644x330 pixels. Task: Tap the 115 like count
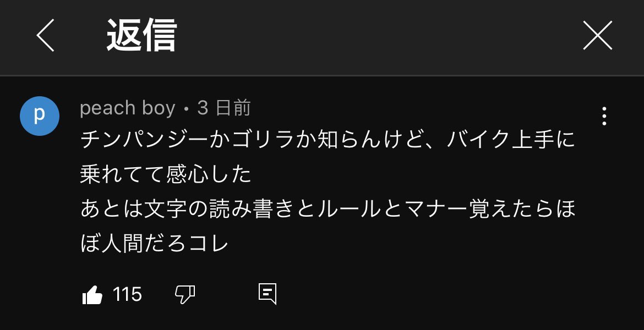point(127,294)
